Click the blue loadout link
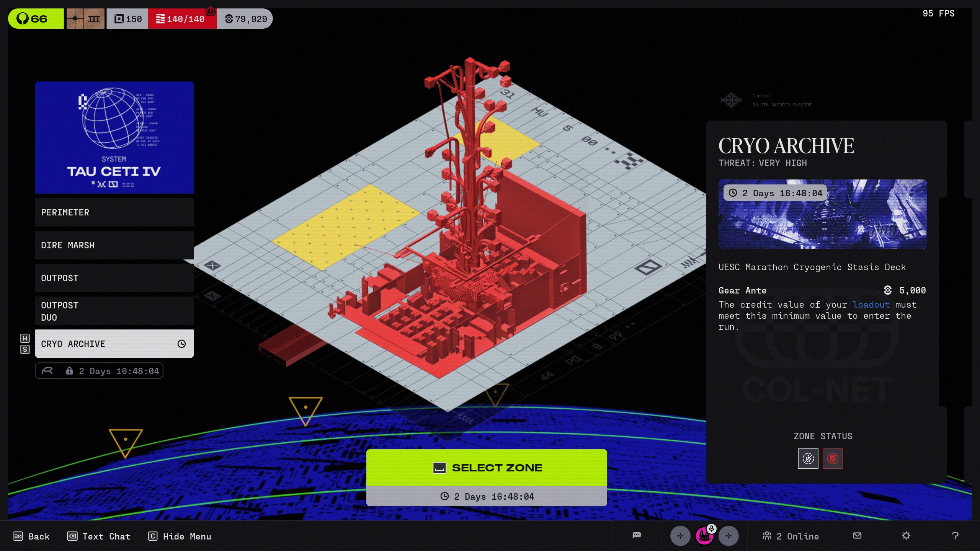Viewport: 980px width, 551px height. pos(871,305)
